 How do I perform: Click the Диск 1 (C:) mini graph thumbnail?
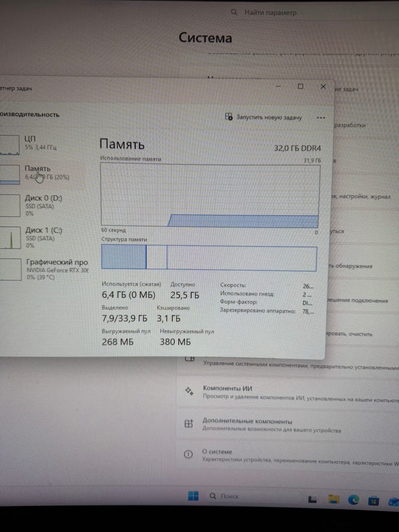(x=10, y=238)
